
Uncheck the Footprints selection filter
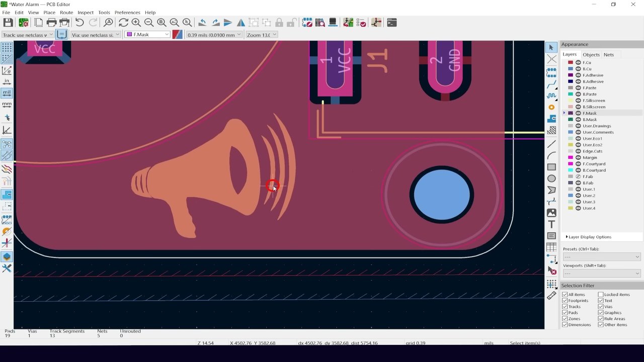[565, 301]
